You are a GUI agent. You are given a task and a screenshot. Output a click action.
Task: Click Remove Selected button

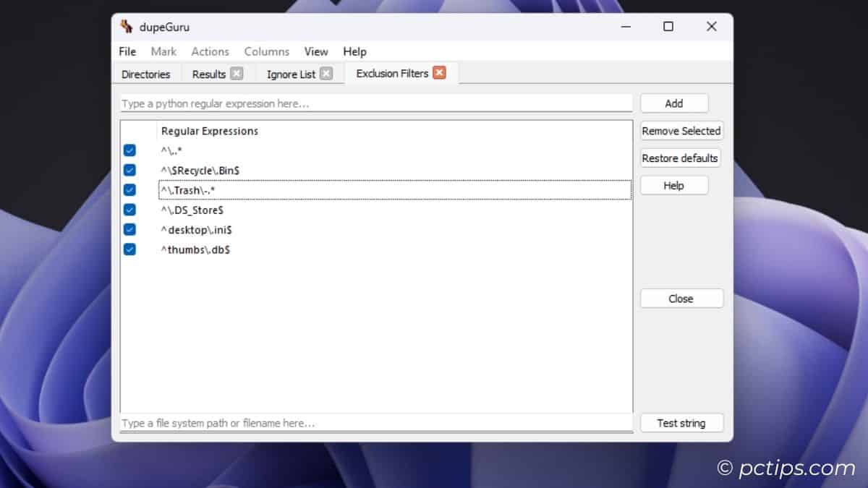click(681, 131)
